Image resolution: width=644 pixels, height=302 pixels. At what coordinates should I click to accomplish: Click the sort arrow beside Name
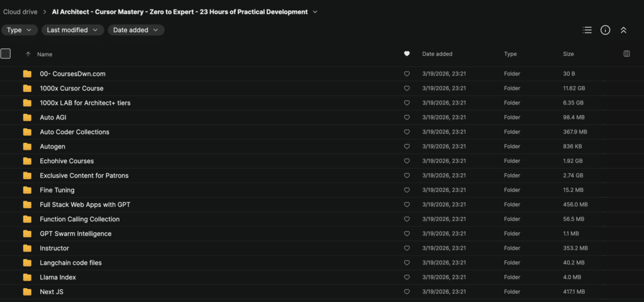(x=28, y=54)
